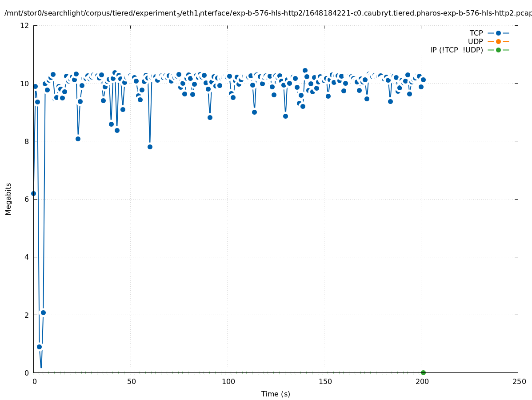The width and height of the screenshot is (532, 400).
Task: Click the pcap file path title
Action: [267, 13]
